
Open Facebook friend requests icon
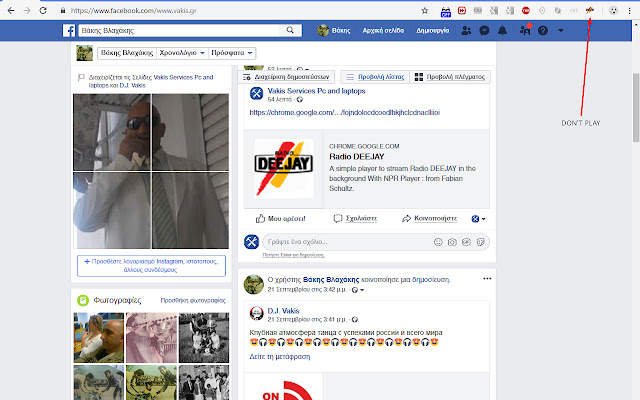[x=466, y=30]
